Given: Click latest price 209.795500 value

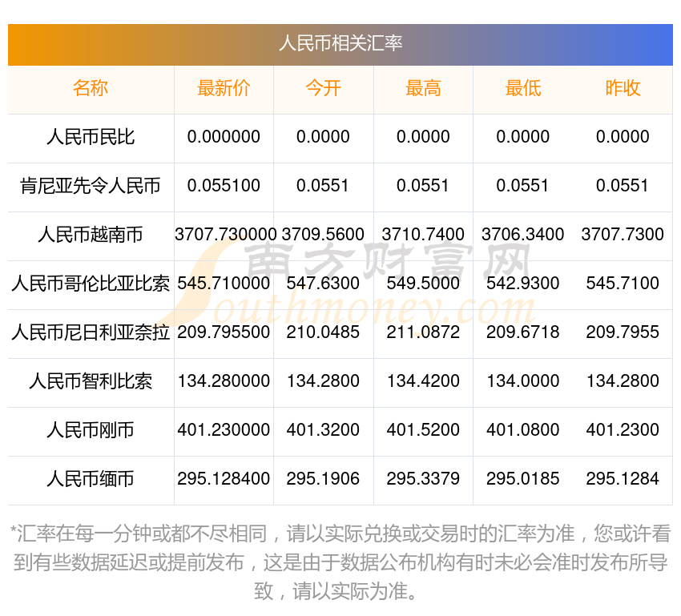Looking at the screenshot, I should click(224, 332).
